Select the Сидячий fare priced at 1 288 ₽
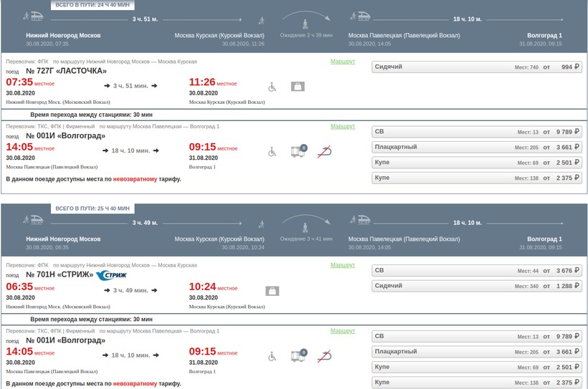Screen dimensions: 588x389 tap(478, 287)
